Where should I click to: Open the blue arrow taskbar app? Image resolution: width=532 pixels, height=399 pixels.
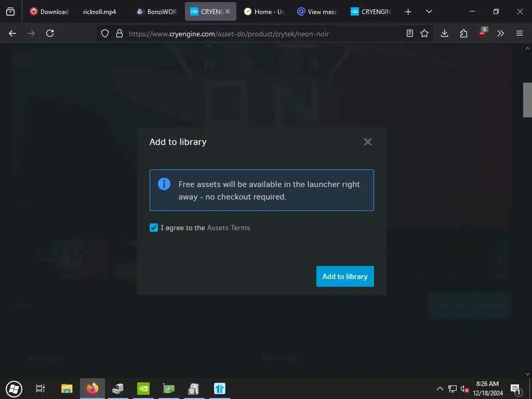pyautogui.click(x=220, y=389)
